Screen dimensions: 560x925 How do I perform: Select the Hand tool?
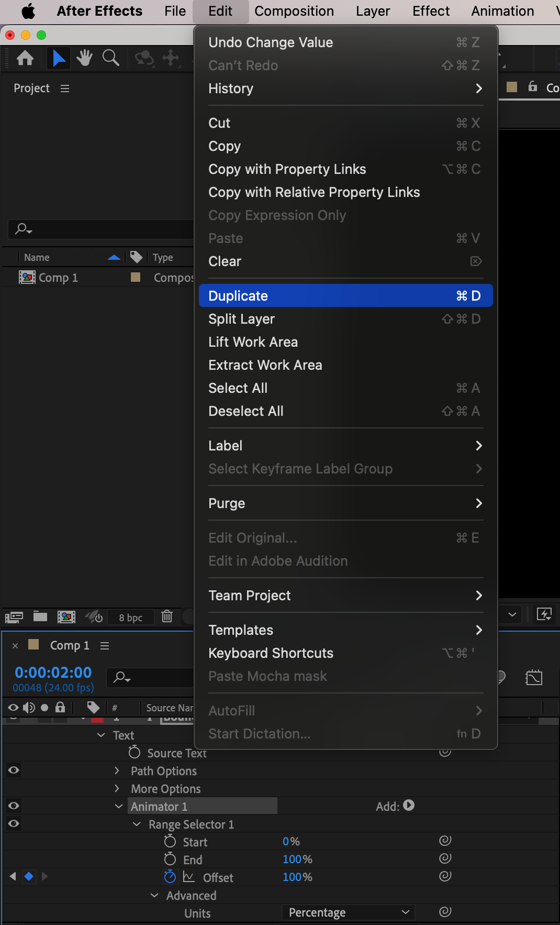coord(84,58)
